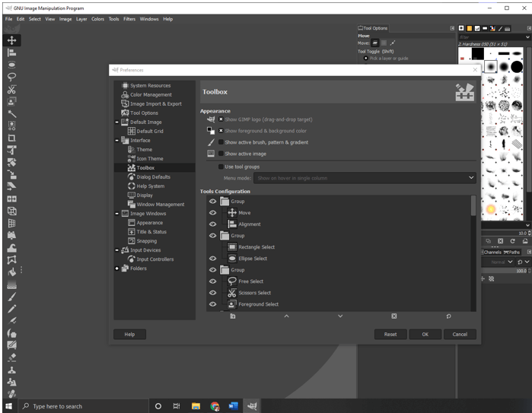
Task: Click the layer opacity slider showing 100.0
Action: [505, 271]
